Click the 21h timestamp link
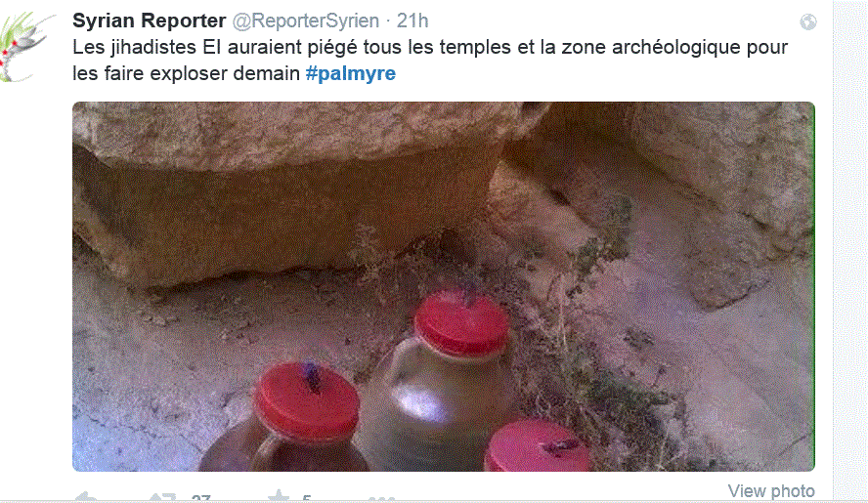This screenshot has width=868, height=503. [x=412, y=21]
